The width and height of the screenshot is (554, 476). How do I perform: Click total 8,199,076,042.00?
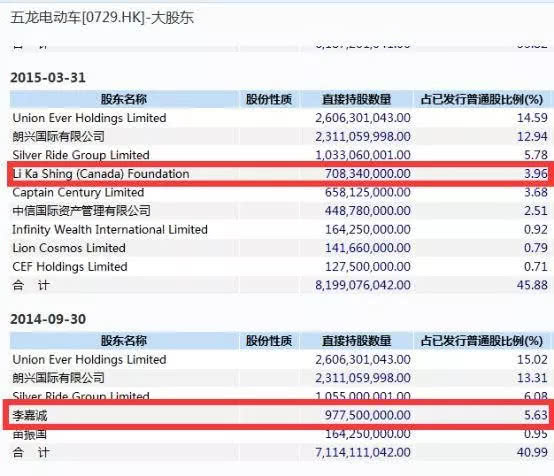[x=363, y=285]
